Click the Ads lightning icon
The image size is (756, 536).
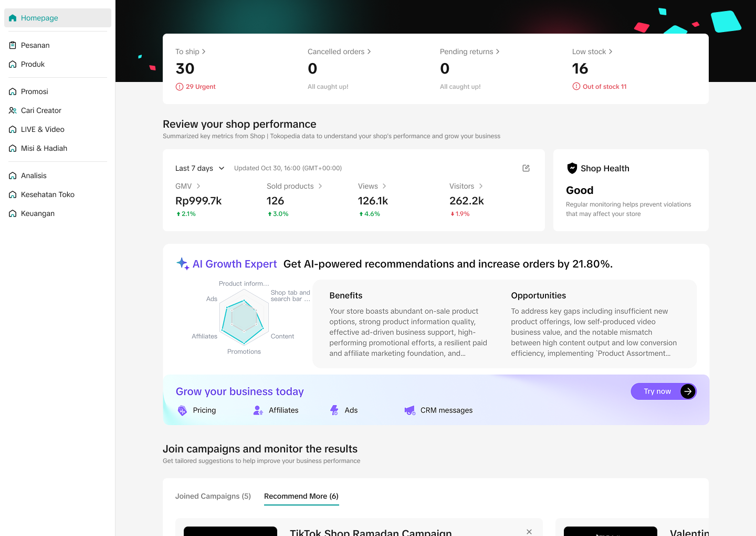coord(334,410)
